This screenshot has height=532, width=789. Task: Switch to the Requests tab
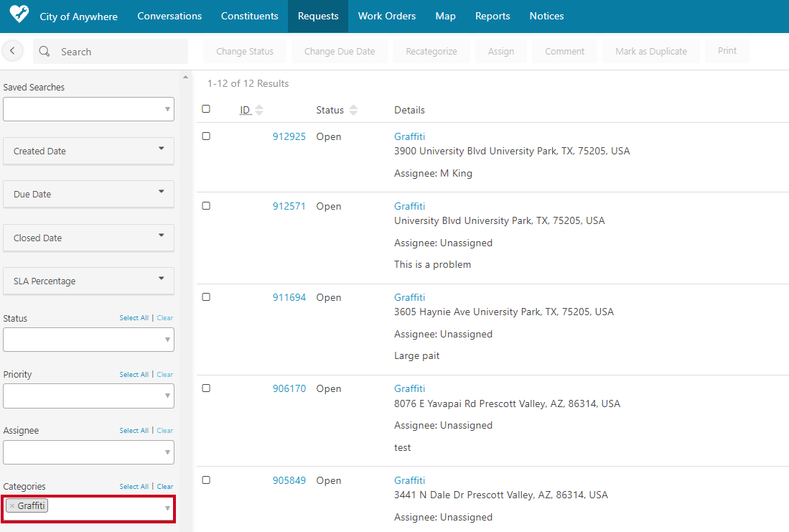[x=318, y=16]
